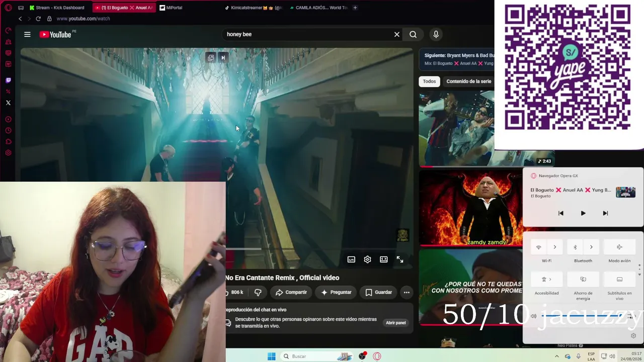This screenshot has height=362, width=644.
Task: Skip to next video on the player overlay
Action: click(x=223, y=58)
